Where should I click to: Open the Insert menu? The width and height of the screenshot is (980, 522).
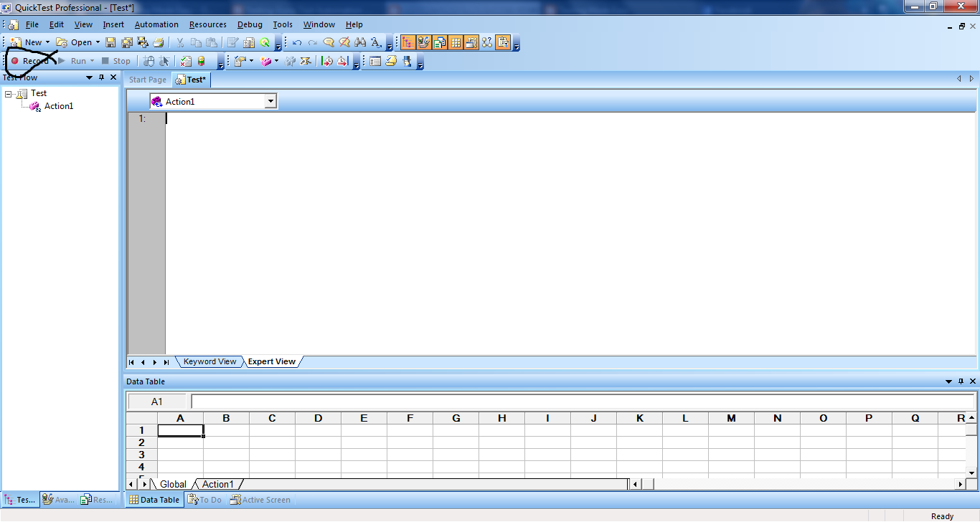pos(113,24)
